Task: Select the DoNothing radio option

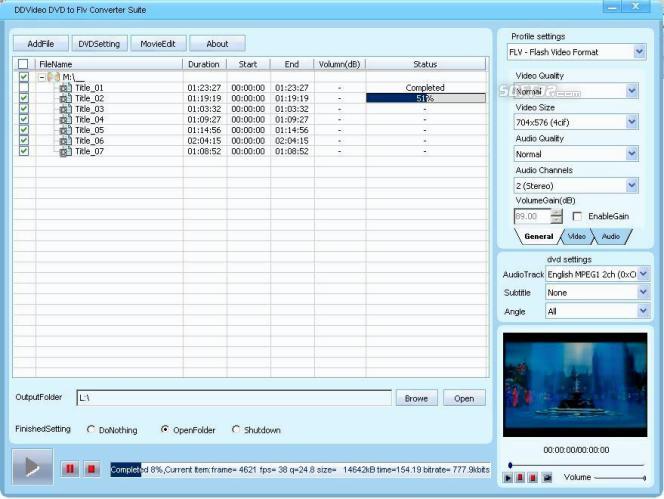Action: [x=91, y=430]
